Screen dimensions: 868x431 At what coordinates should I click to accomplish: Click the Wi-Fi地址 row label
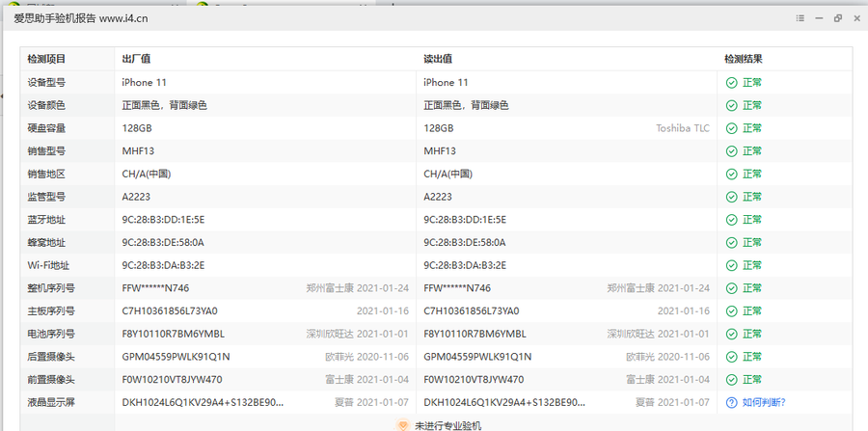coord(49,265)
